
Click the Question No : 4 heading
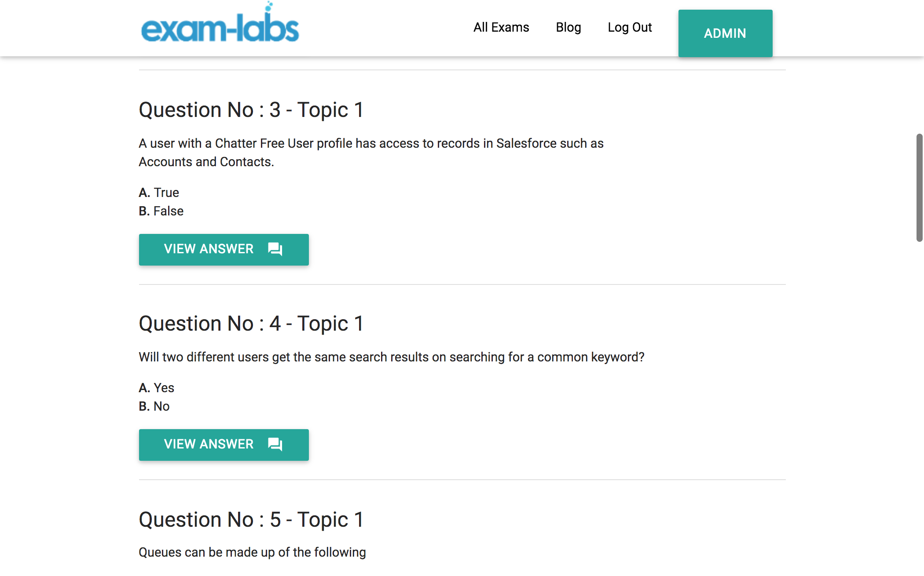click(x=251, y=324)
